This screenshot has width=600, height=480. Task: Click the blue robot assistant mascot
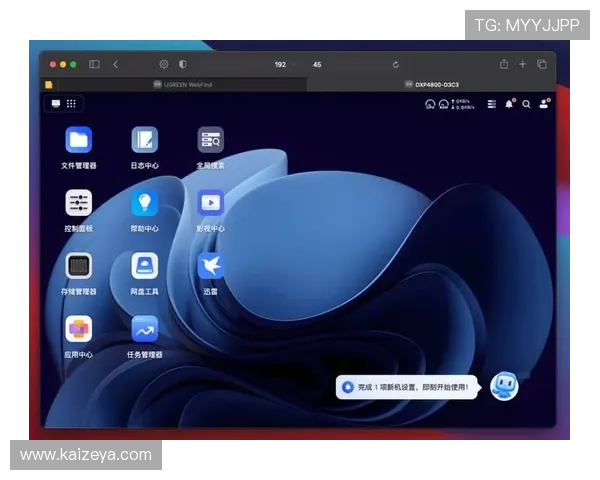[x=504, y=386]
